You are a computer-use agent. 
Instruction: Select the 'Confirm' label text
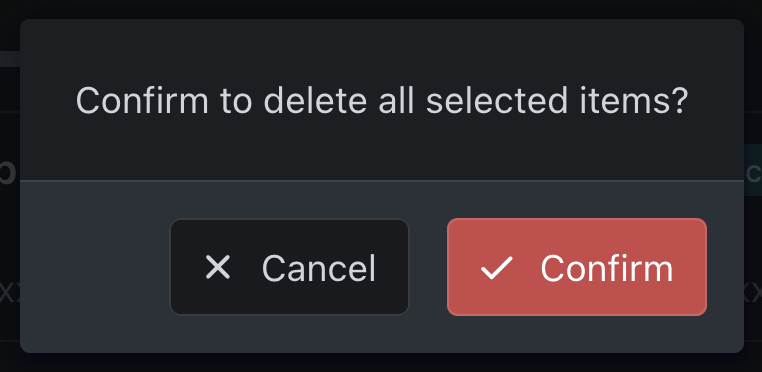(x=607, y=268)
